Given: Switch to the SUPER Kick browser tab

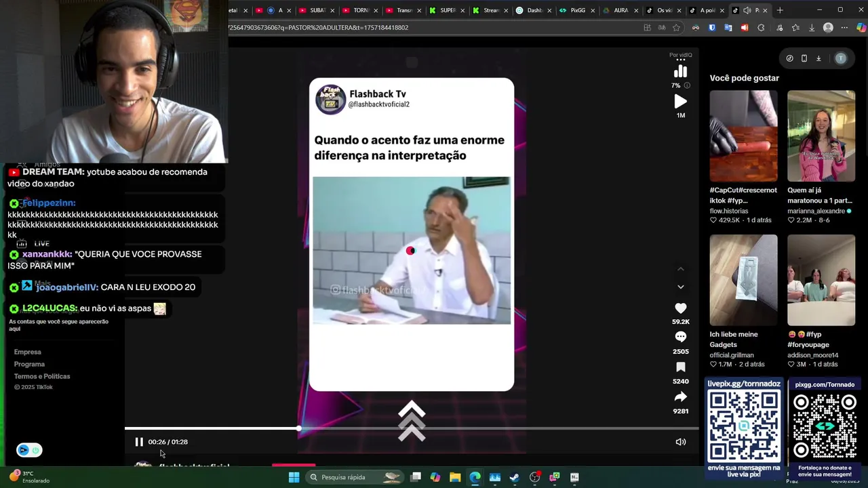Looking at the screenshot, I should (x=447, y=10).
